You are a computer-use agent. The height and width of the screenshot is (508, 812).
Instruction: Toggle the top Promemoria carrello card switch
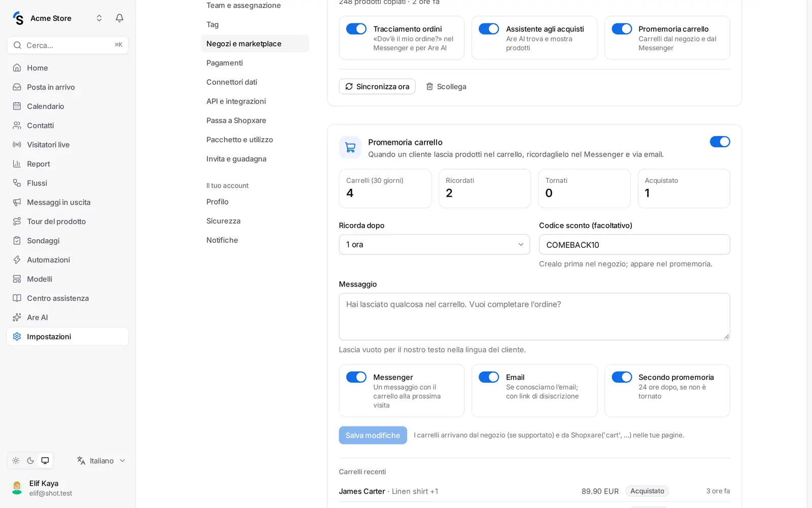[x=622, y=29]
